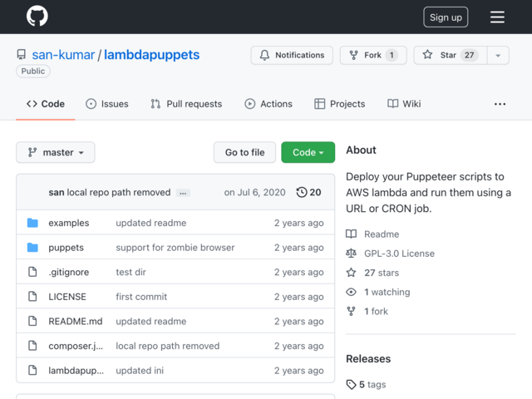This screenshot has width=532, height=399.
Task: Open the hamburger navigation menu
Action: tap(497, 17)
